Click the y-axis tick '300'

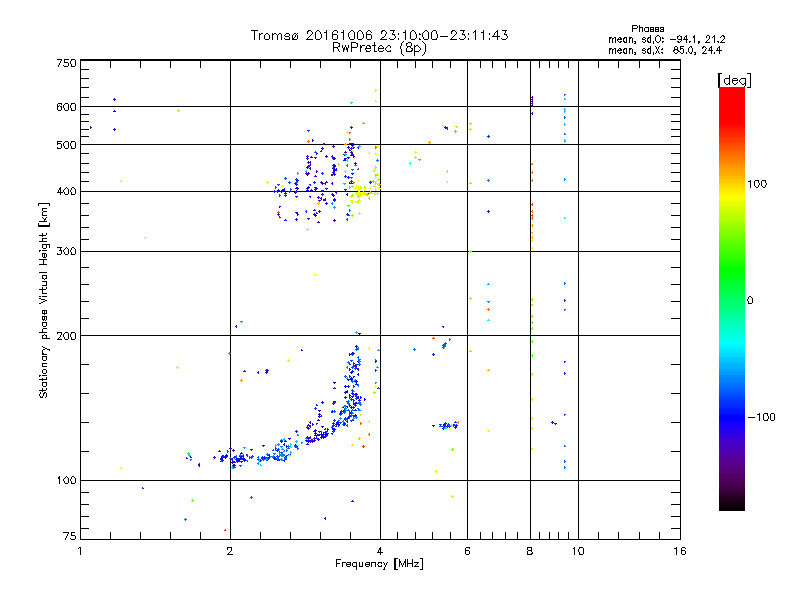click(x=66, y=252)
